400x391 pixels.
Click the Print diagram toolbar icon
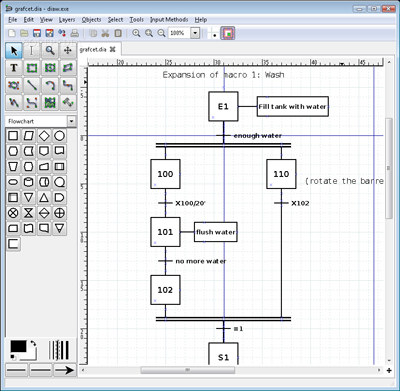tap(75, 33)
